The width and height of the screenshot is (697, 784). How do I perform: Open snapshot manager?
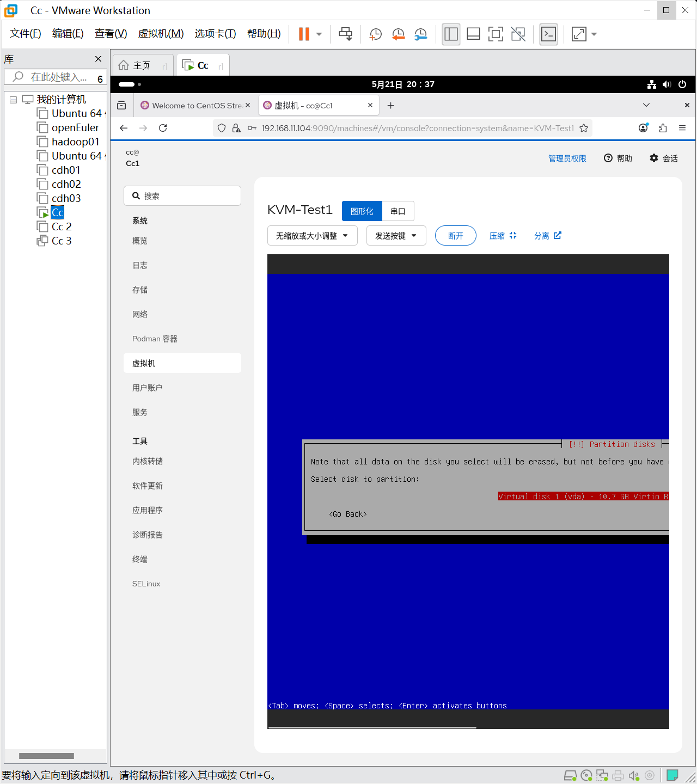[x=420, y=34]
